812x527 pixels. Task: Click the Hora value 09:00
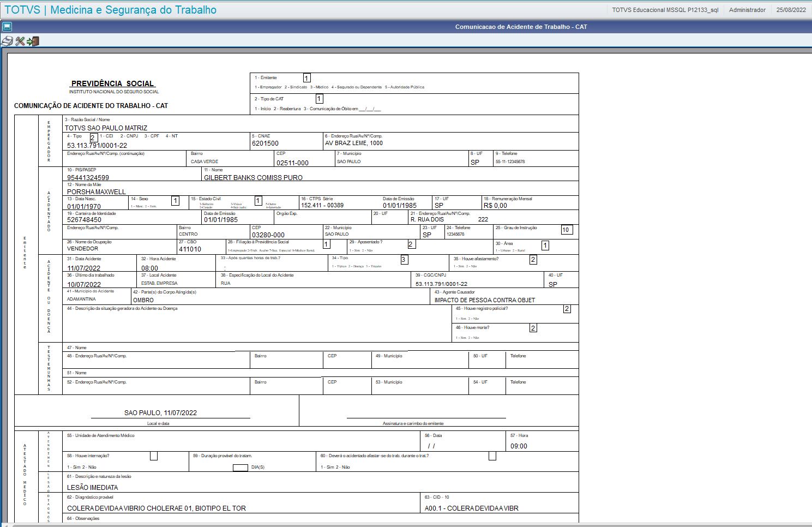click(519, 446)
